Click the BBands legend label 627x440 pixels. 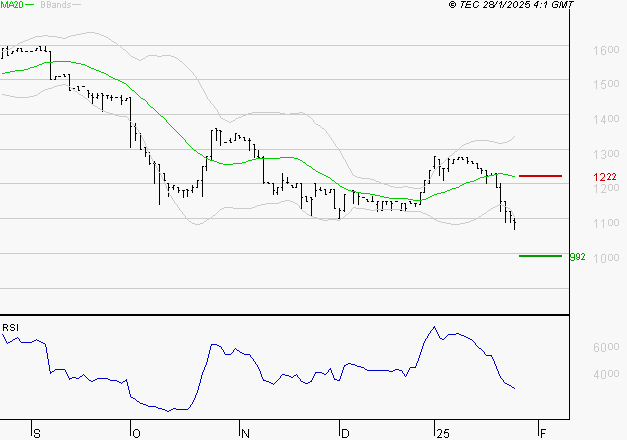point(56,5)
